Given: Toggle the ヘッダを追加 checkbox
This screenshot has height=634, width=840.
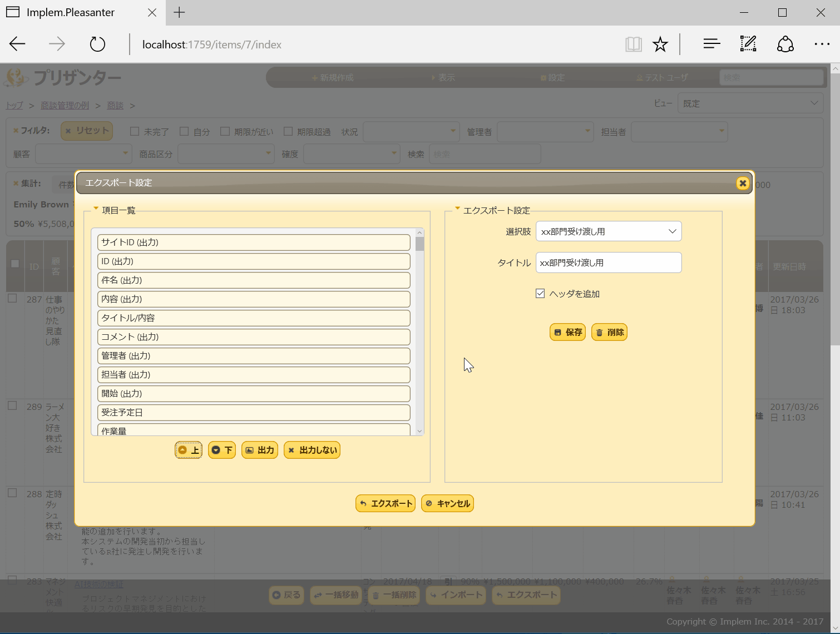Looking at the screenshot, I should [540, 293].
